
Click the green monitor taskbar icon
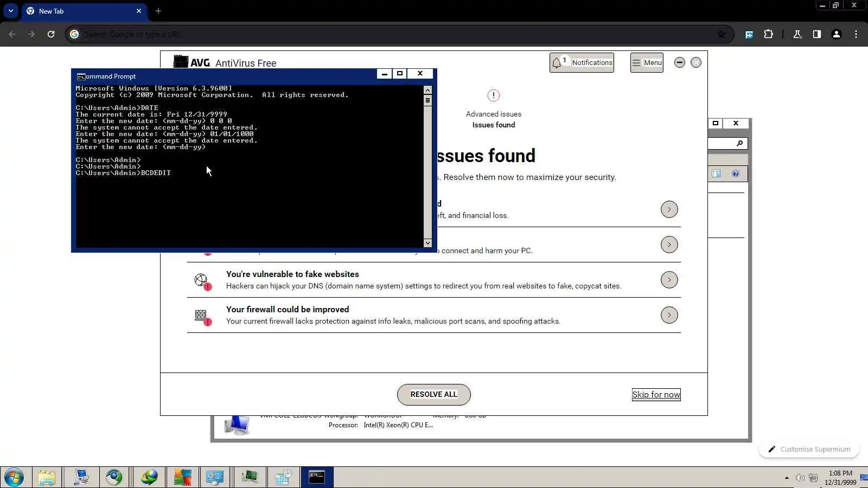(x=250, y=477)
